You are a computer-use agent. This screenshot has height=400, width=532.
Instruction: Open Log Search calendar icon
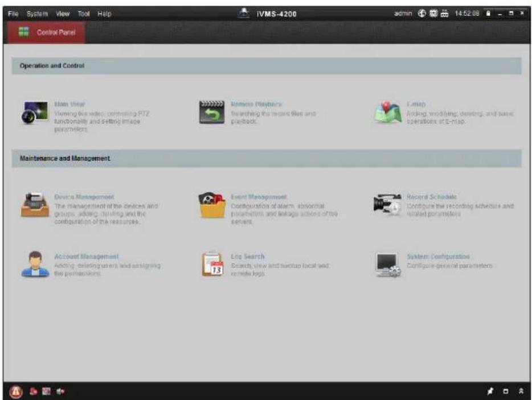(x=212, y=264)
